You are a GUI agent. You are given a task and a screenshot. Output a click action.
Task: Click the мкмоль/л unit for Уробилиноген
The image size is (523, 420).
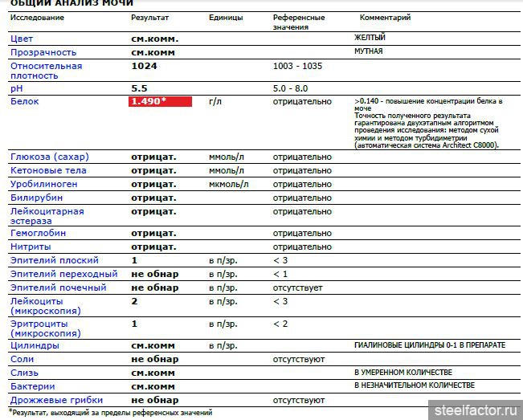228,184
